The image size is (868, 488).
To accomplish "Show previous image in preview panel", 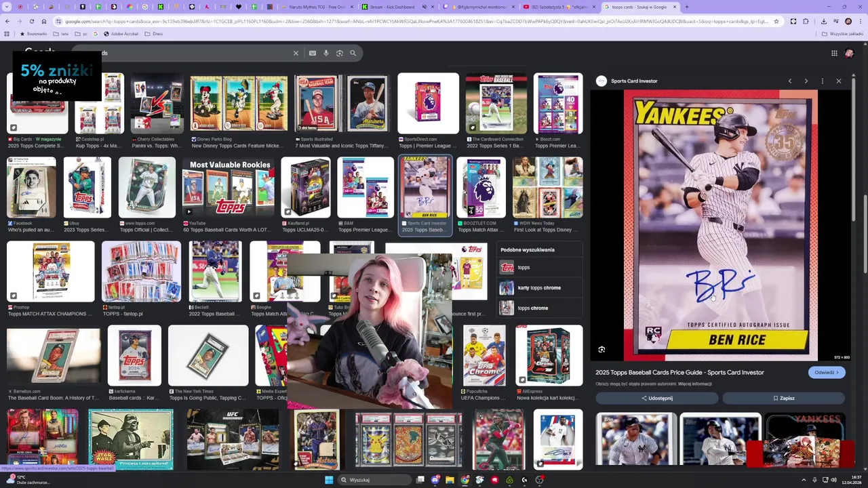I will [790, 81].
